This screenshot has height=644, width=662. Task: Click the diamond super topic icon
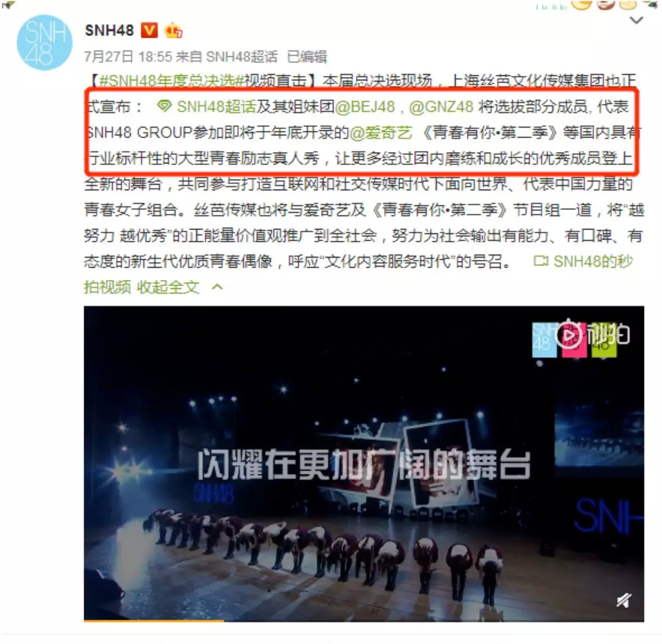[164, 105]
